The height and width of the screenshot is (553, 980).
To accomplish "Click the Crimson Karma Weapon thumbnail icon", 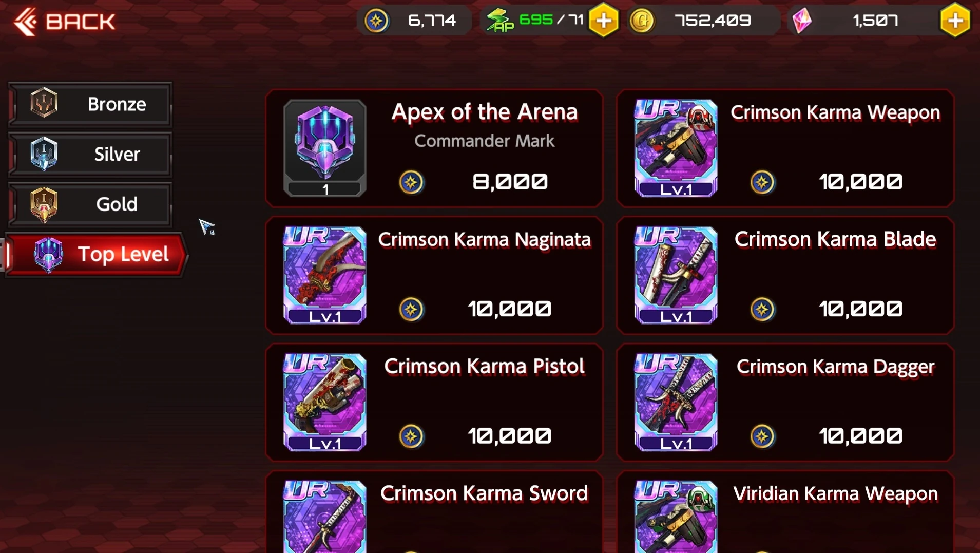I will coord(676,148).
